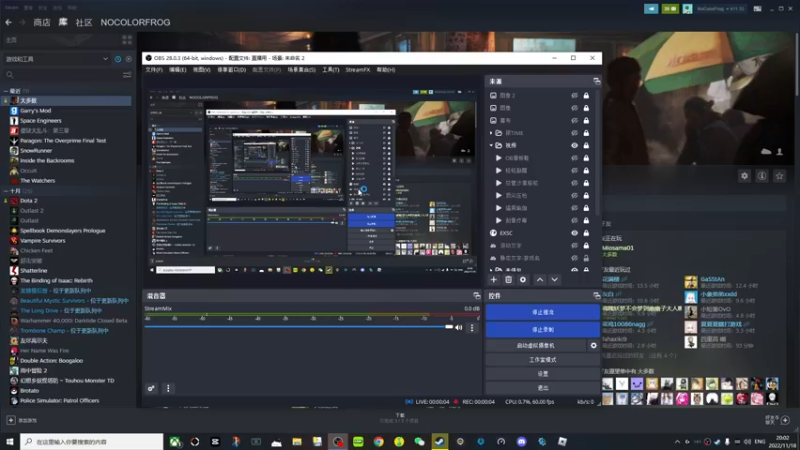Switch Steam library to grid view icon
800x450 pixels.
coord(127,40)
